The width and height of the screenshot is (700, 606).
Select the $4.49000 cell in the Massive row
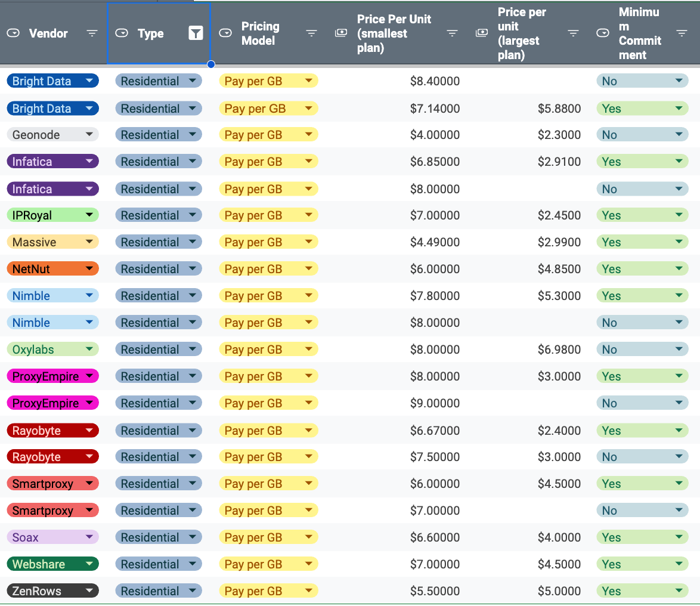pyautogui.click(x=435, y=242)
